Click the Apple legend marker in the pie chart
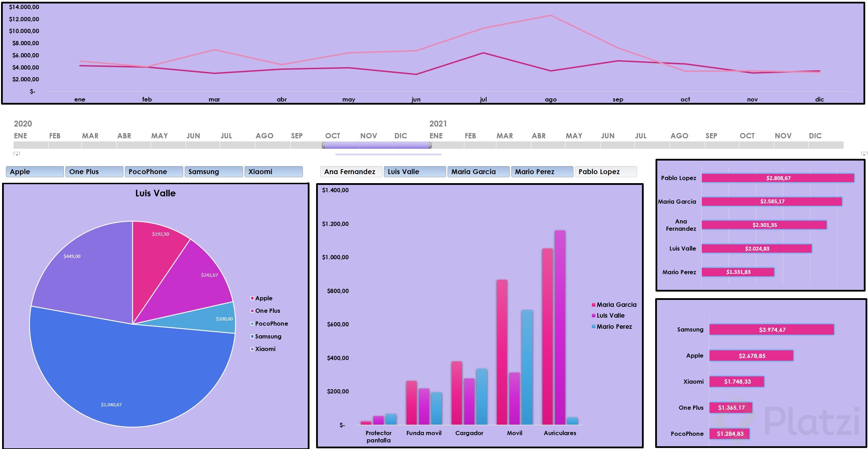 (252, 298)
